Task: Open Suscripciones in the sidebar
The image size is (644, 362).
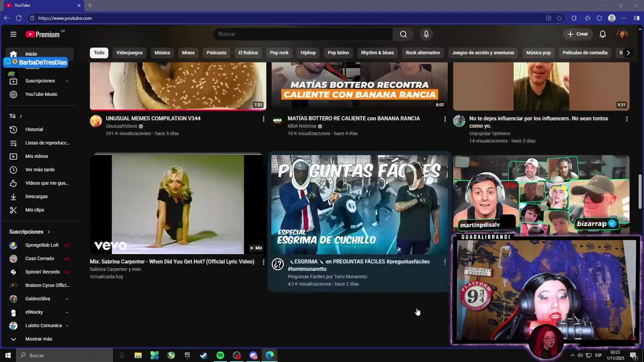Action: pyautogui.click(x=40, y=81)
